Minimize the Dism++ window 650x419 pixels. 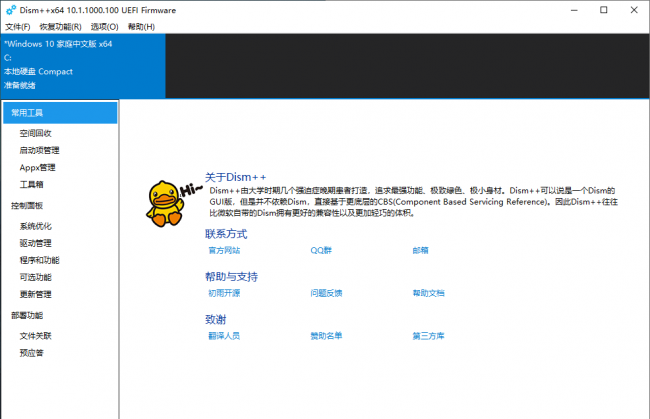(574, 10)
